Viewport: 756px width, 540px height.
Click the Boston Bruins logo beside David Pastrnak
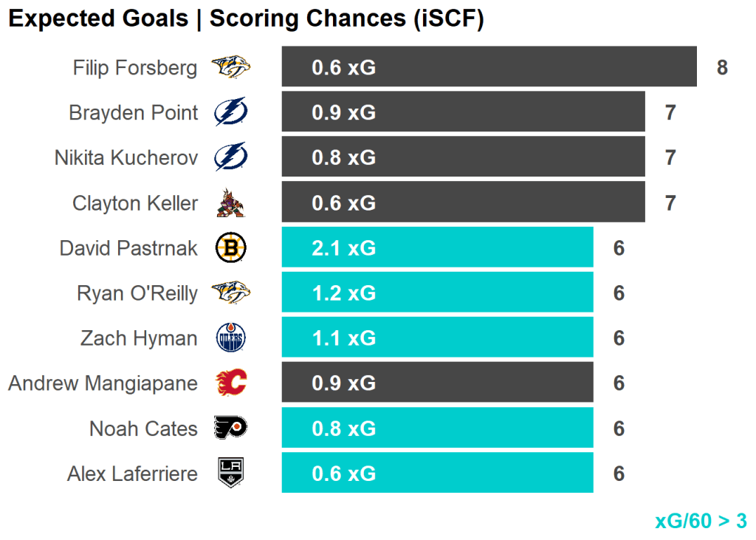(230, 248)
